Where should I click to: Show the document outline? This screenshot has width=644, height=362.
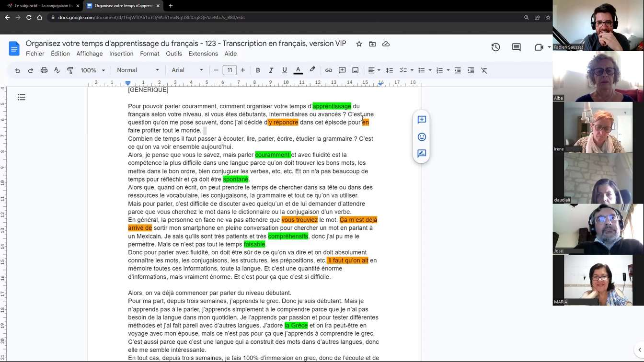tap(21, 97)
